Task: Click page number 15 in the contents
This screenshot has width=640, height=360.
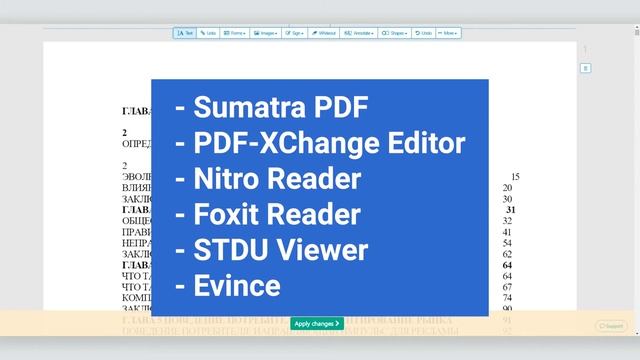Action: (515, 177)
